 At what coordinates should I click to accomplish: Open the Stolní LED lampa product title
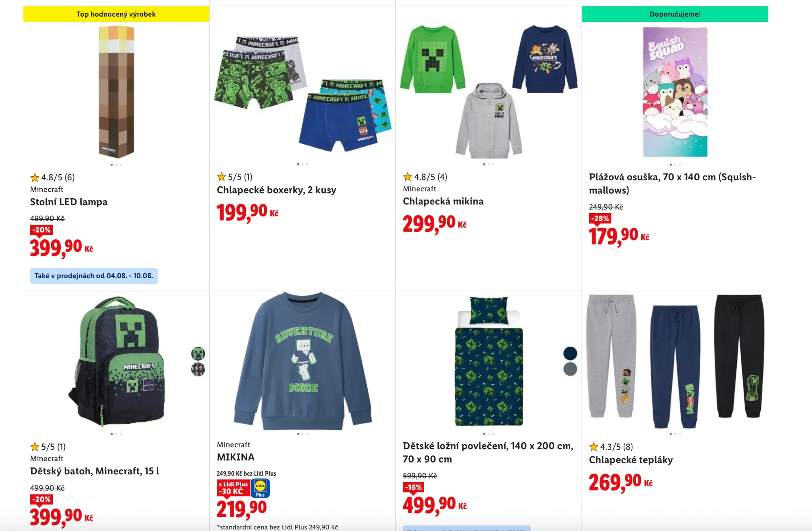coord(69,202)
